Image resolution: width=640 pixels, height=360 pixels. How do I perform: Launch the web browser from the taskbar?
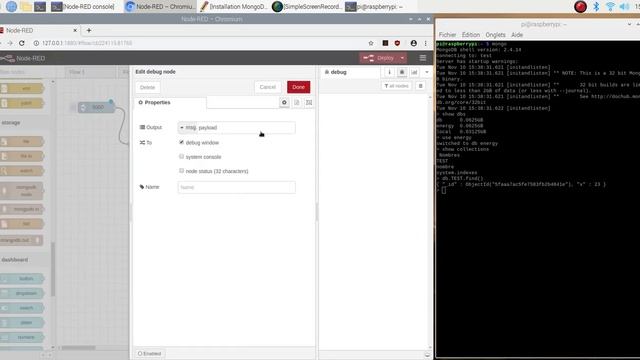point(11,7)
